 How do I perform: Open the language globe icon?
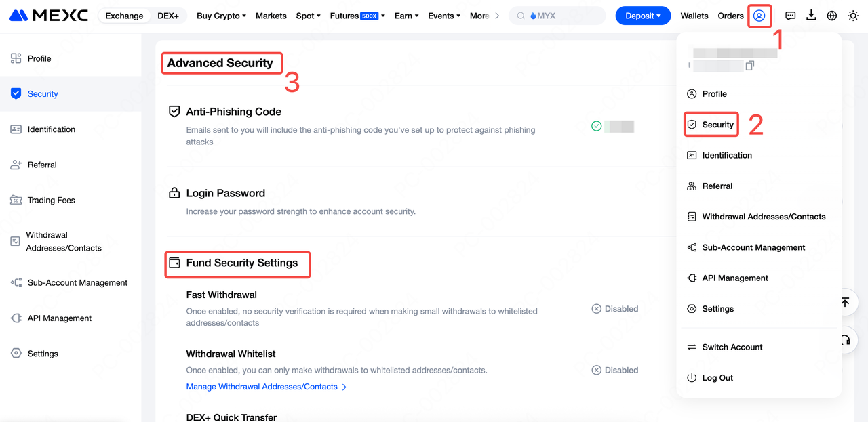832,16
